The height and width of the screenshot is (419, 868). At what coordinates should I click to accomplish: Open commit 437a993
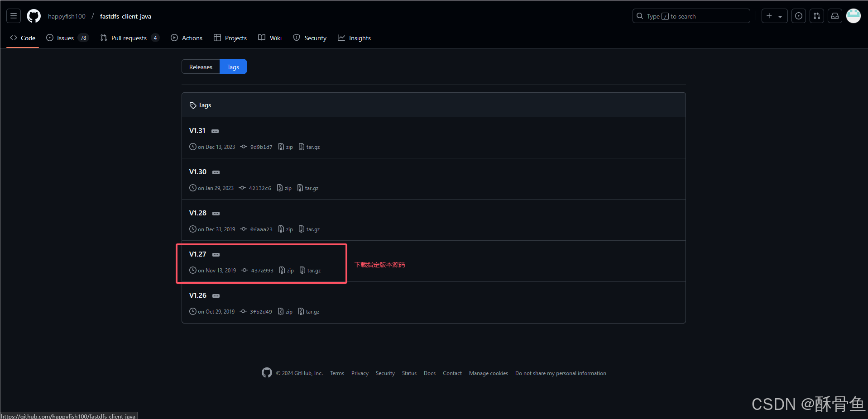point(257,271)
